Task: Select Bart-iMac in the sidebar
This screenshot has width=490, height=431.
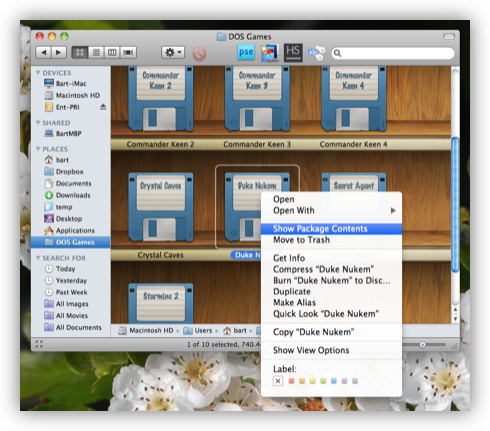Action: 71,83
